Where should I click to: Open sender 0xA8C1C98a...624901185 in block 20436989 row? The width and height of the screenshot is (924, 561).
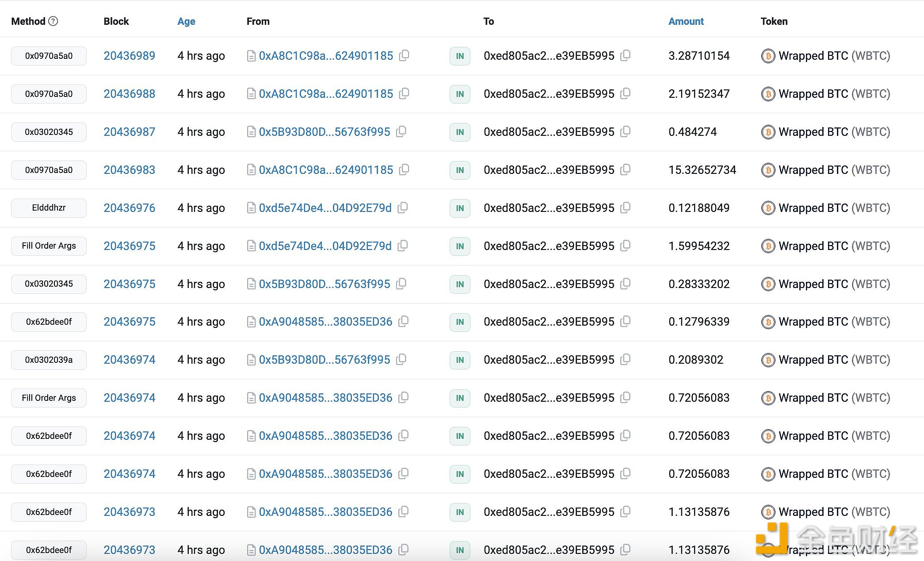[x=326, y=56]
